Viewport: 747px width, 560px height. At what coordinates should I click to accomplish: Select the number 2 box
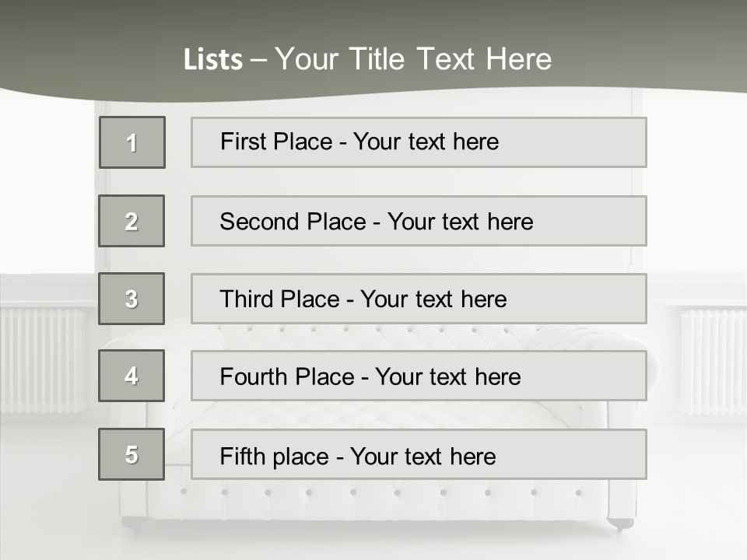(132, 221)
